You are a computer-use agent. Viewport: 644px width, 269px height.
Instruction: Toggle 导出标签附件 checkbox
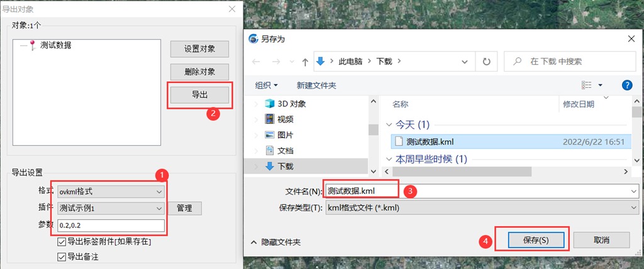click(x=62, y=242)
